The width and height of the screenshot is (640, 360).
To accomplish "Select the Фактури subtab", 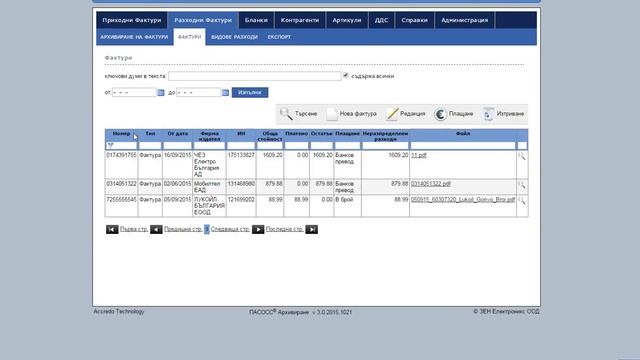I will (x=189, y=37).
